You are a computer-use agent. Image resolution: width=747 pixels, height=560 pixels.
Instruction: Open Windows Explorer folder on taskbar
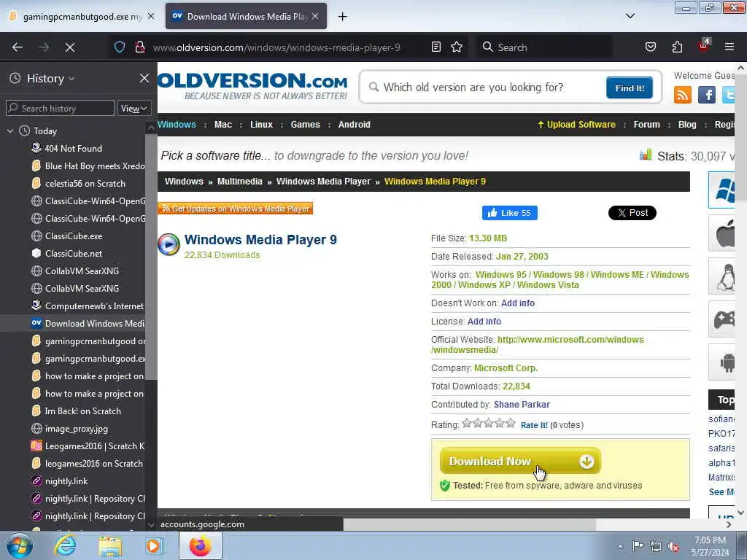click(111, 545)
